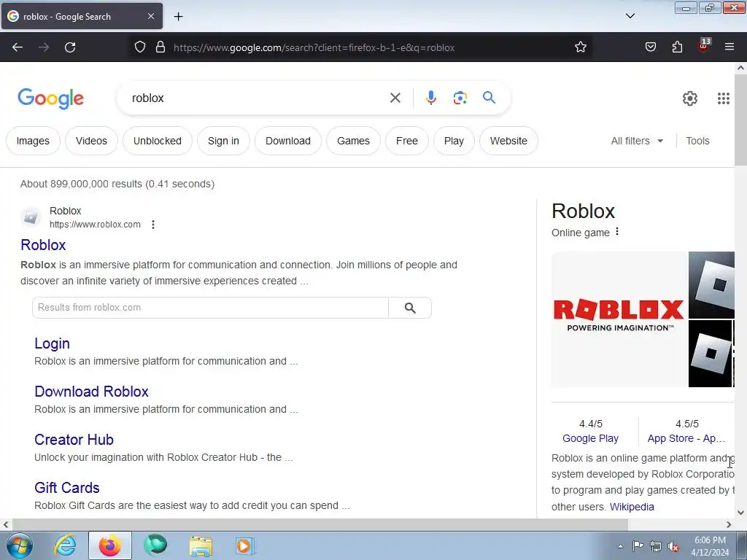747x560 pixels.
Task: Open the uBlock extension with badge 13
Action: point(704,45)
